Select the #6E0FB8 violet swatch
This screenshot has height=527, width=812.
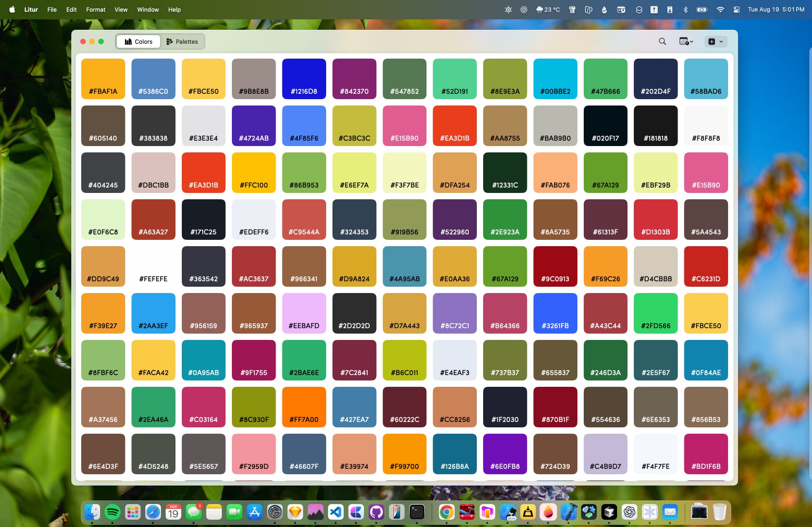(x=505, y=454)
